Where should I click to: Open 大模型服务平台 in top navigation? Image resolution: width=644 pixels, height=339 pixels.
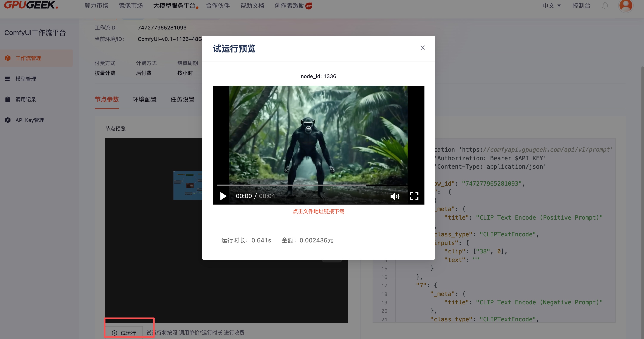coord(174,6)
